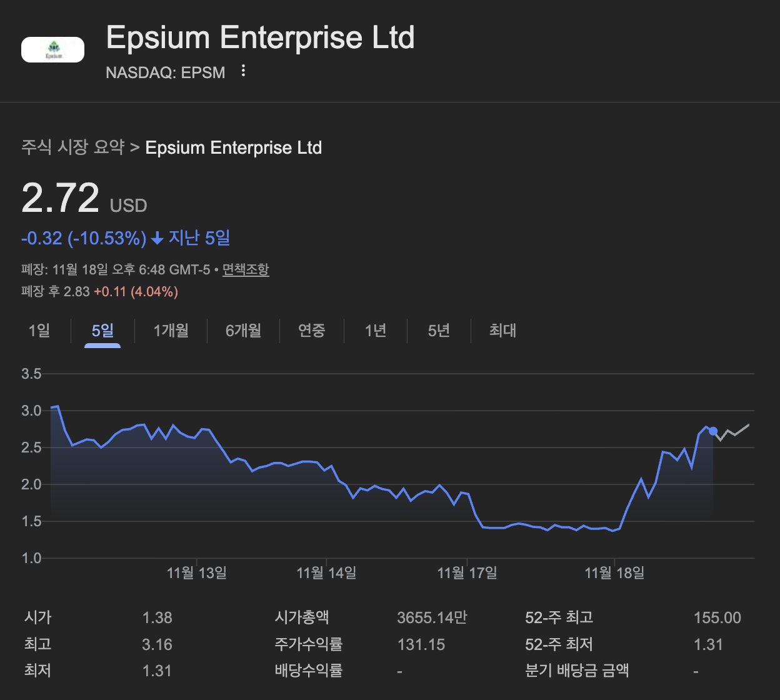Select the 1년 time range tab
Viewport: 780px width, 700px height.
click(x=375, y=330)
